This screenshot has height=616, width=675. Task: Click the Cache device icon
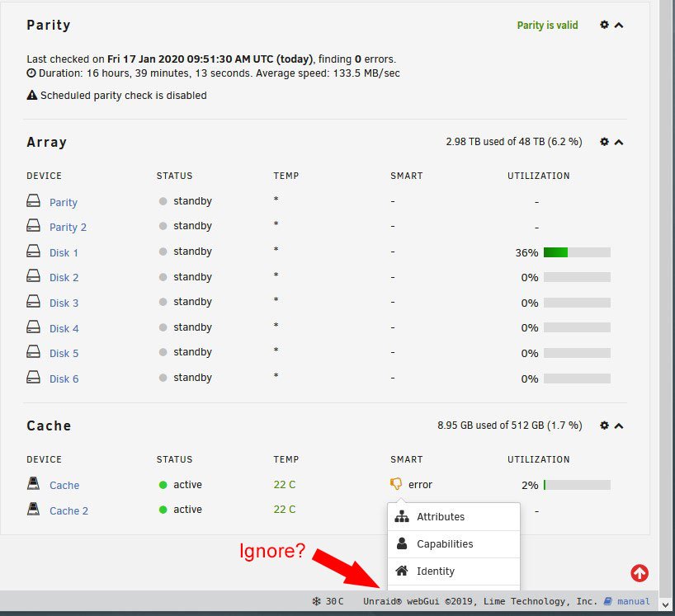click(33, 483)
